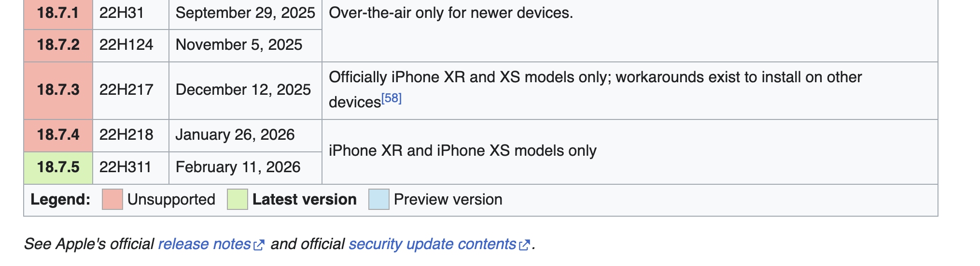Click the blue Preview version swatch
The height and width of the screenshot is (266, 980).
[378, 200]
